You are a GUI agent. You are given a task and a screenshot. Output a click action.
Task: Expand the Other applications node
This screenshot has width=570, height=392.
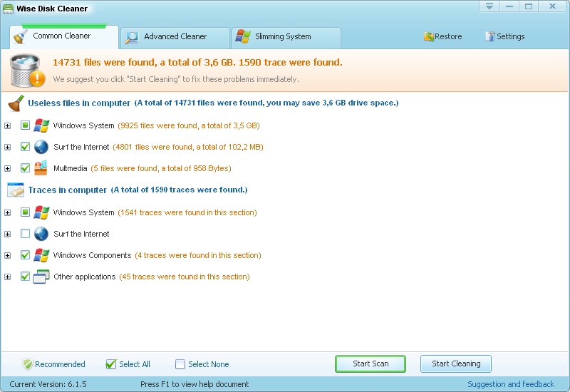pos(7,277)
